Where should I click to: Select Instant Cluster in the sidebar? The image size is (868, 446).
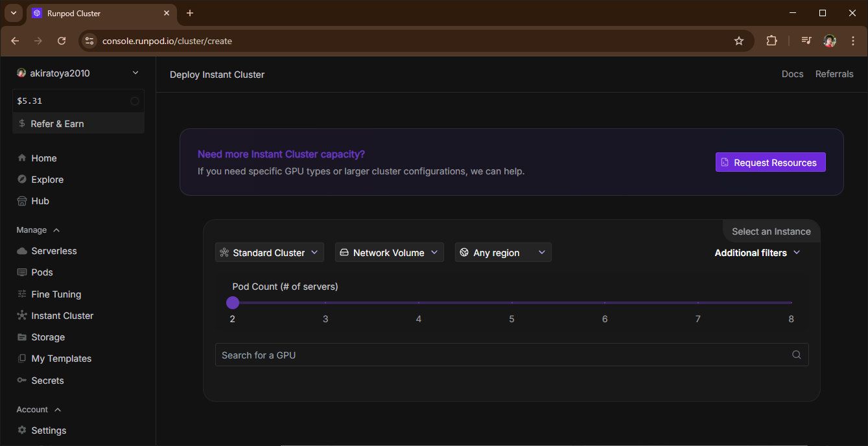(55, 316)
